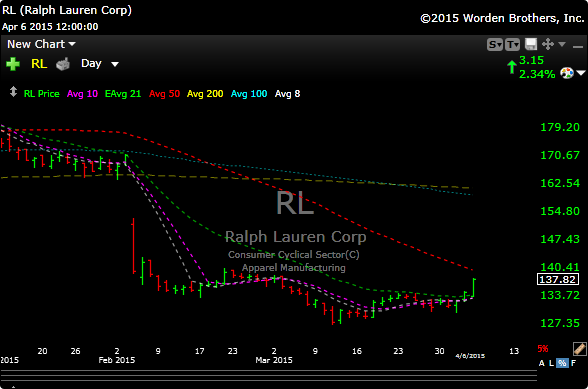Expand the Day timeframe dropdown arrow
Screen dimensions: 588x389
click(115, 64)
